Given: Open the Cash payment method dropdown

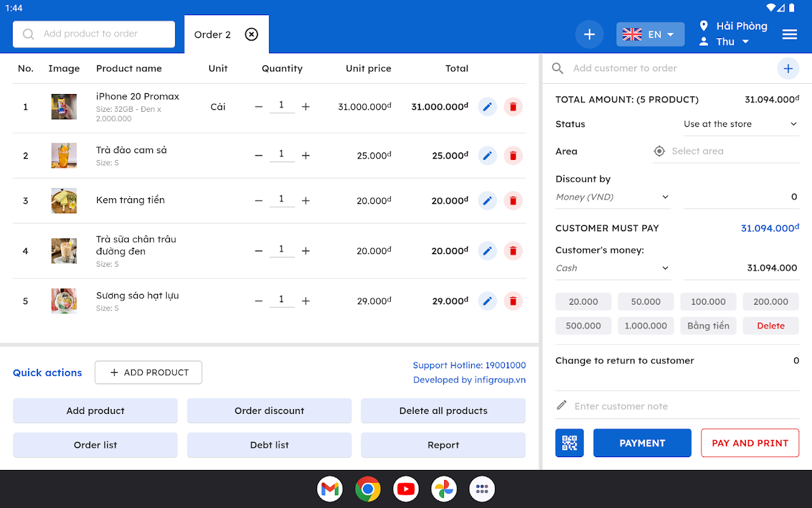Looking at the screenshot, I should pyautogui.click(x=612, y=268).
